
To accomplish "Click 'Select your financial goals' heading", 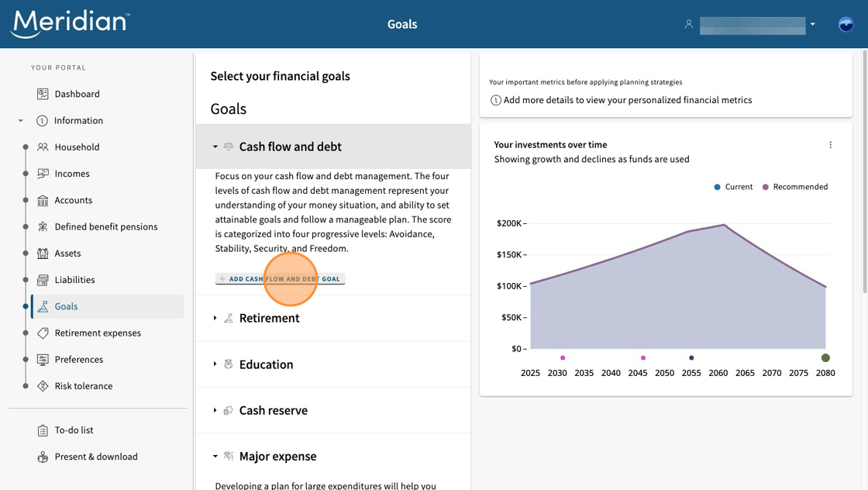I will coord(280,77).
